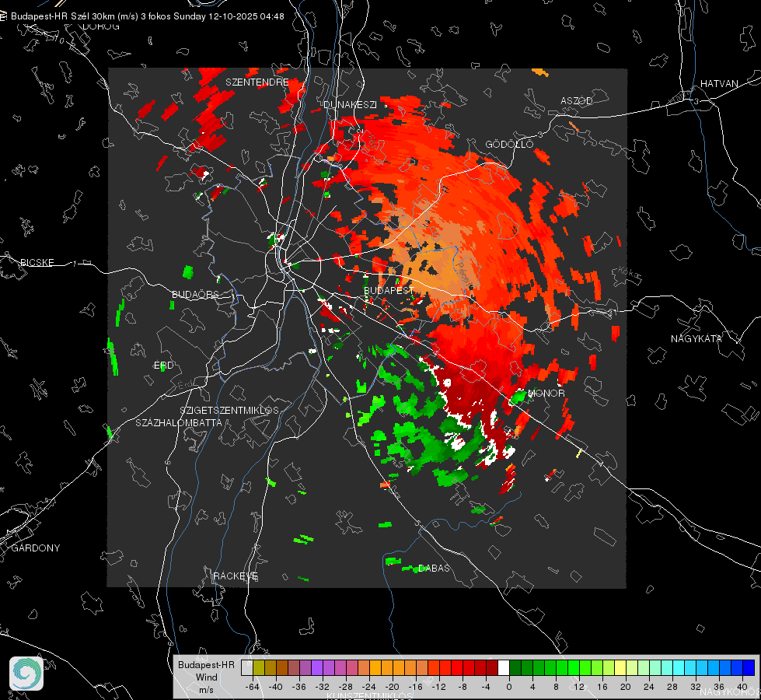
Task: Select the 28 legend value
Action: tap(672, 687)
